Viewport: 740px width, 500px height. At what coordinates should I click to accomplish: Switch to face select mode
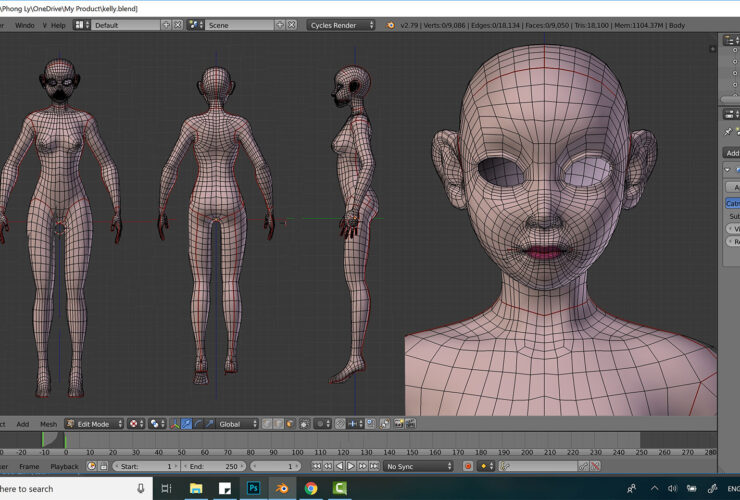(x=290, y=424)
